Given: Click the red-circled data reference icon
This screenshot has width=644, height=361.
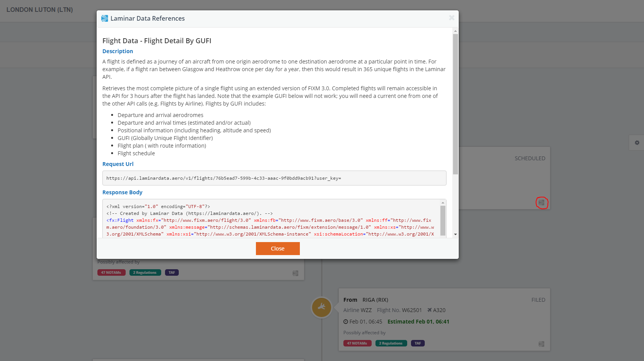Looking at the screenshot, I should tap(541, 203).
